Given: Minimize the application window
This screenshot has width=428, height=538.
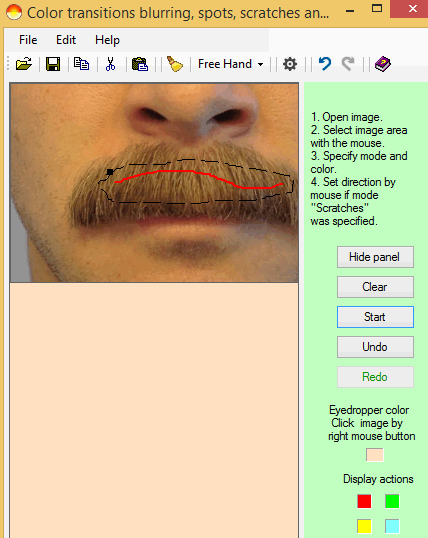Looking at the screenshot, I should (350, 11).
